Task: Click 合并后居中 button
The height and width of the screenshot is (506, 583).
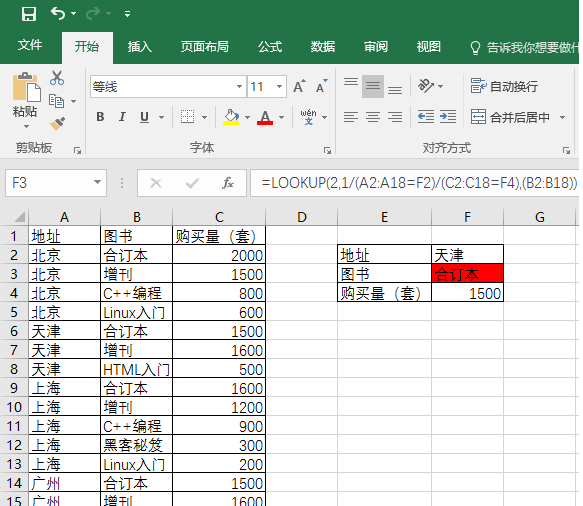Action: (x=511, y=117)
